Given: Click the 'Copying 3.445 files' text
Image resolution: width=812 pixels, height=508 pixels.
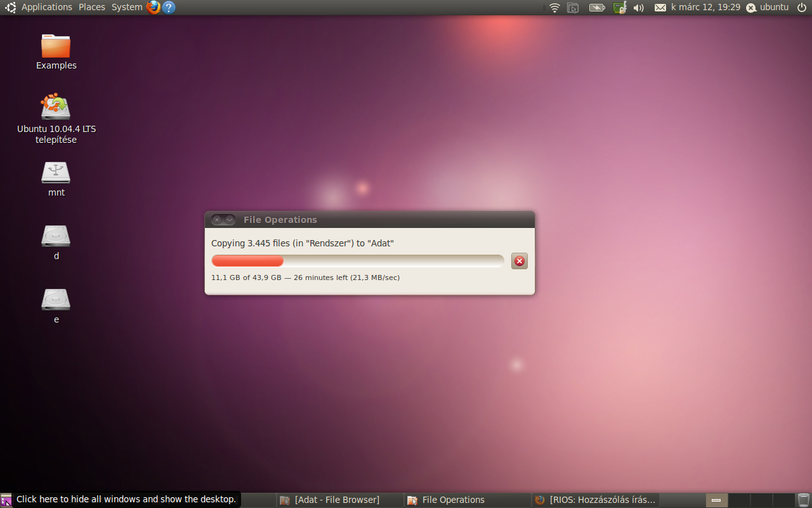Looking at the screenshot, I should [303, 243].
